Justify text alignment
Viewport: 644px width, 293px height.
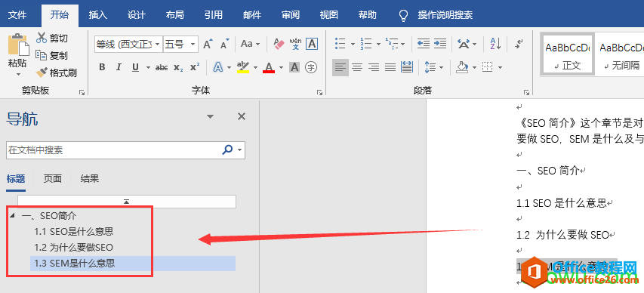tap(390, 67)
